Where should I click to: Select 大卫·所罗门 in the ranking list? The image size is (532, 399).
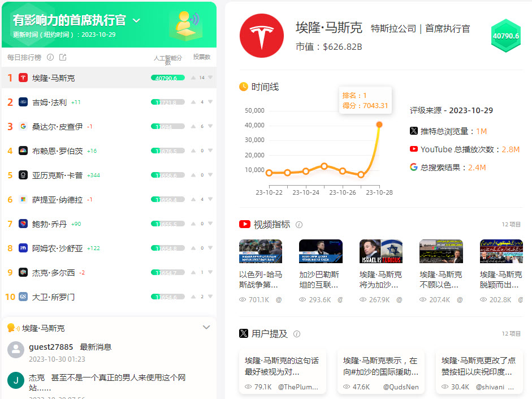point(53,297)
